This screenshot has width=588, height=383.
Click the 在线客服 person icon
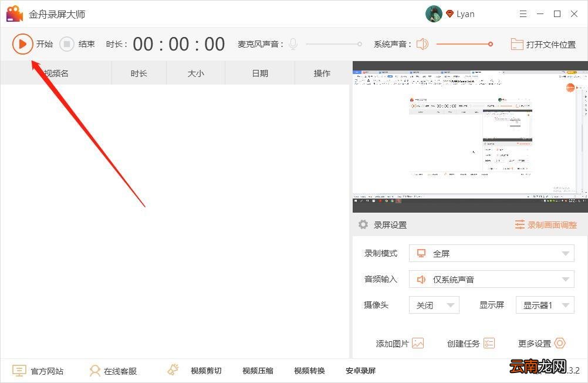(x=95, y=371)
